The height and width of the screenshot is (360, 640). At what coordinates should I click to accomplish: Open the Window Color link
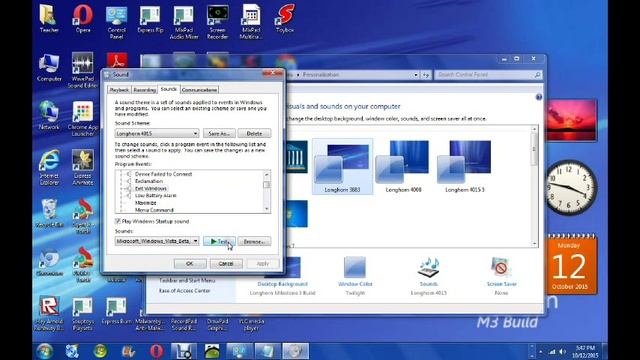click(x=355, y=284)
